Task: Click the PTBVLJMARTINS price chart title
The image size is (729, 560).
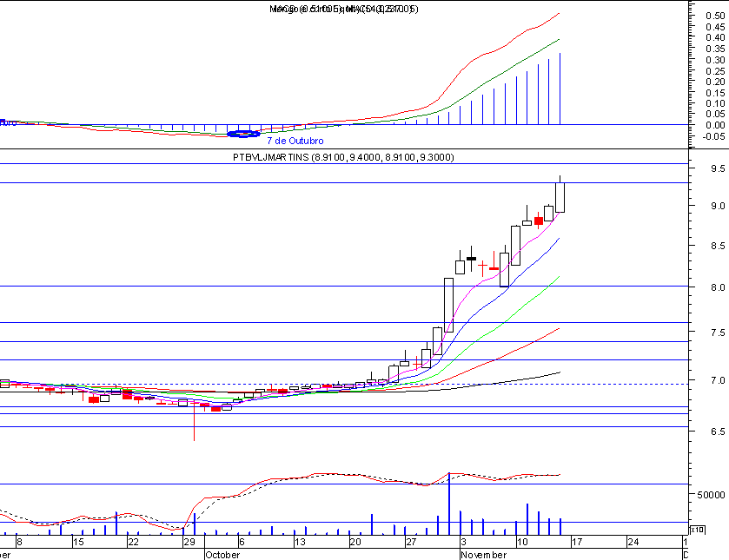Action: click(343, 157)
